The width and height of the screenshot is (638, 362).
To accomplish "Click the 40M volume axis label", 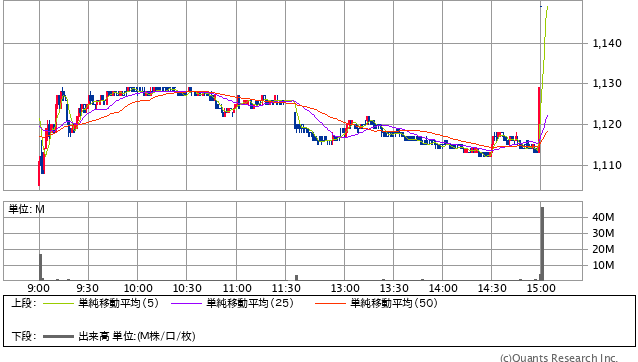I will (603, 217).
